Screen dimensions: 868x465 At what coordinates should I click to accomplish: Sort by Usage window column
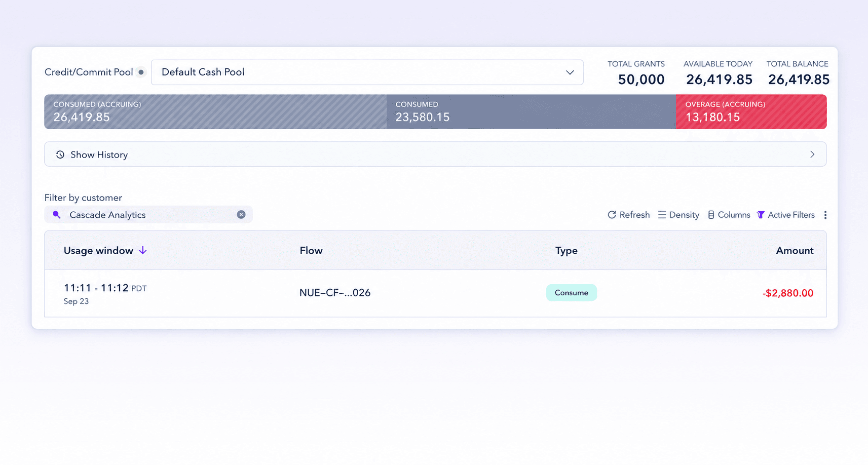105,251
